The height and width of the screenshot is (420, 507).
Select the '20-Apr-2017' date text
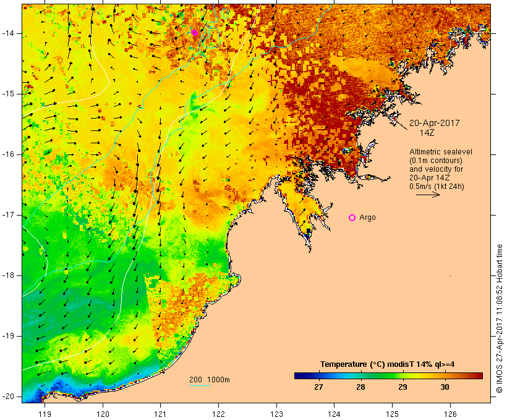point(435,123)
